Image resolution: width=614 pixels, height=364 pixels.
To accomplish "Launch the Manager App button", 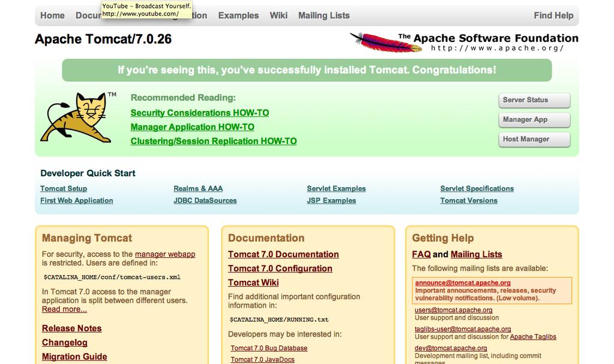I will [x=534, y=120].
